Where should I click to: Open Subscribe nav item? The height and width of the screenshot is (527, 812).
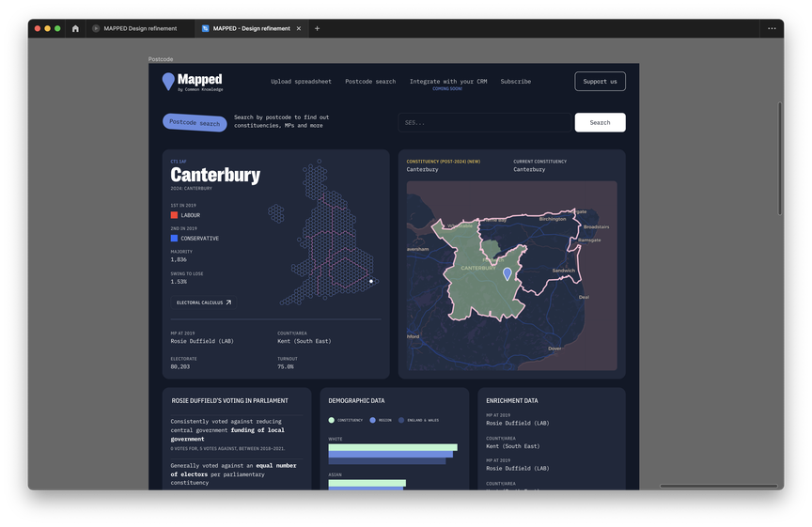(515, 82)
